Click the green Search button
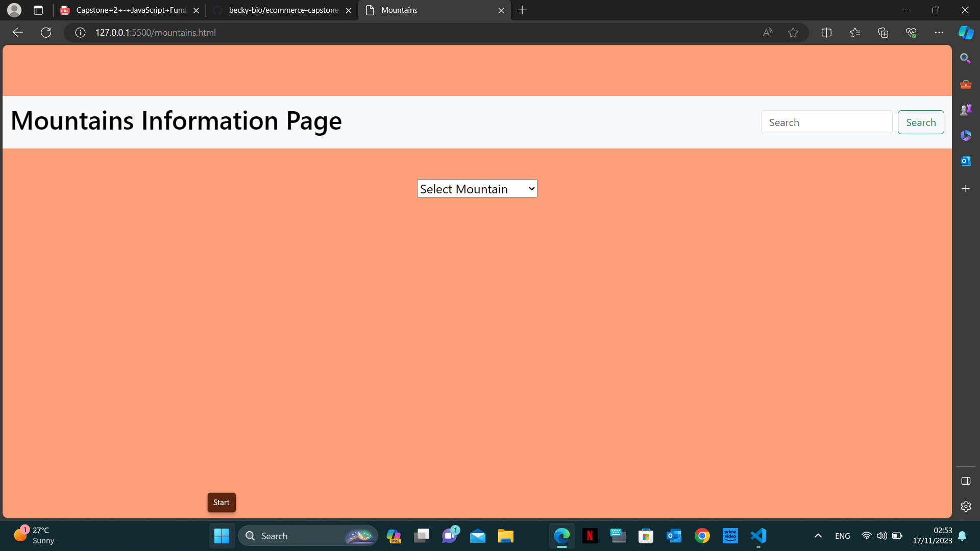Screen dimensions: 980x551 920,122
